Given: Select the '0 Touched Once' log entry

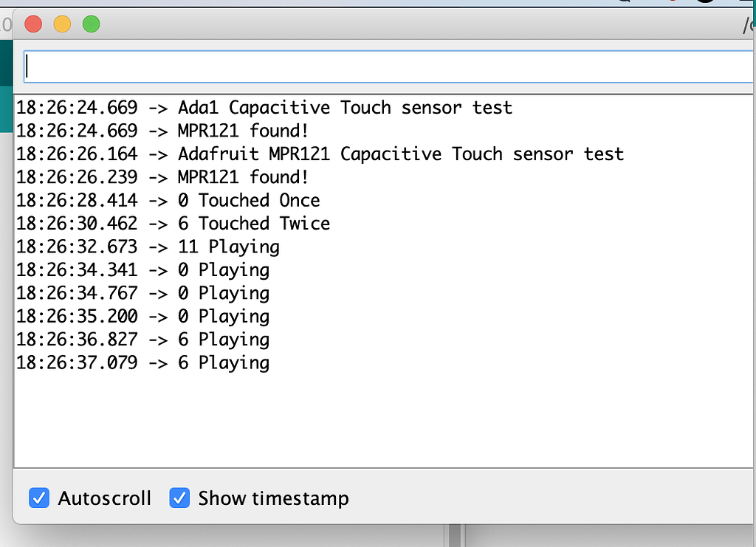Looking at the screenshot, I should 168,200.
